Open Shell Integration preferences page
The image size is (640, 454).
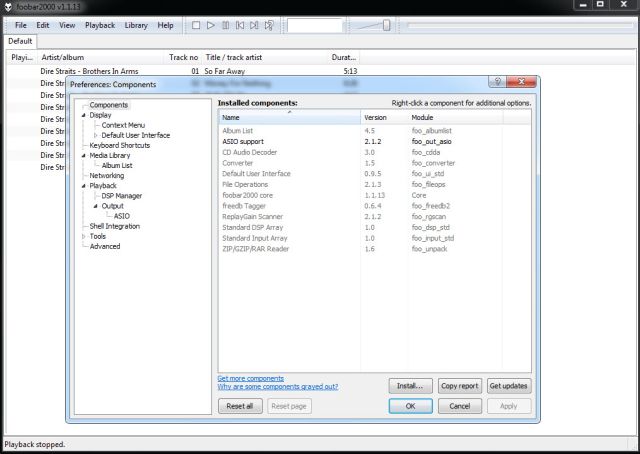pyautogui.click(x=115, y=226)
